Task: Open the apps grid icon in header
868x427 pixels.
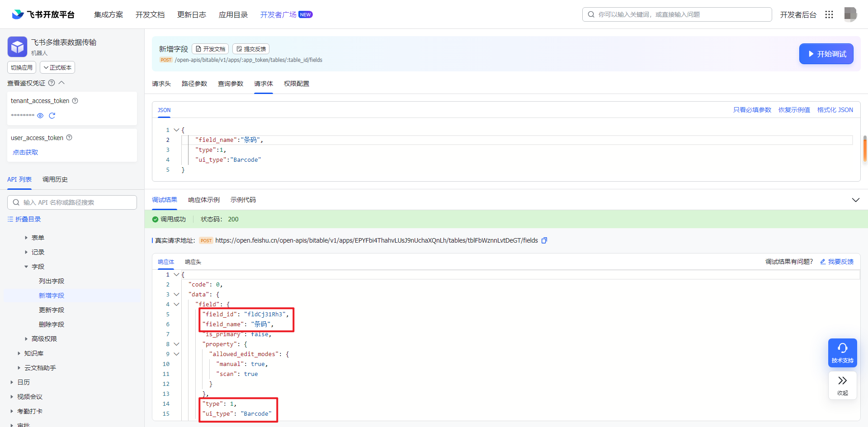Action: (829, 14)
